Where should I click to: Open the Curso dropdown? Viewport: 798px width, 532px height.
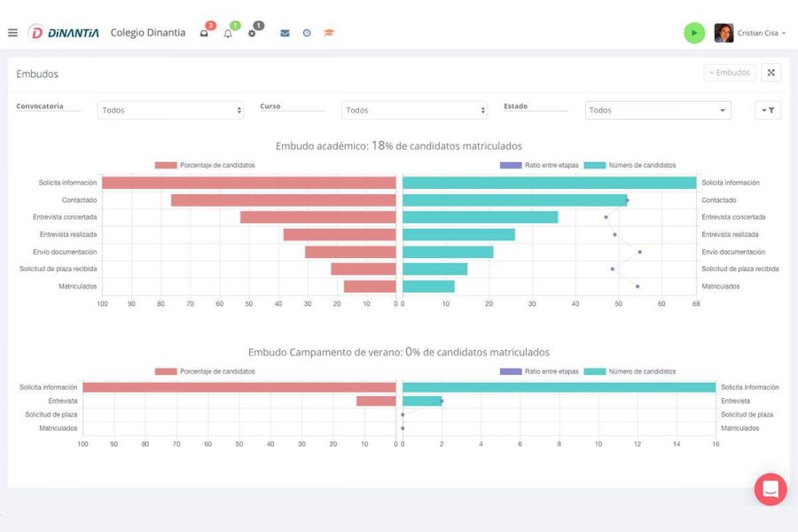click(414, 110)
